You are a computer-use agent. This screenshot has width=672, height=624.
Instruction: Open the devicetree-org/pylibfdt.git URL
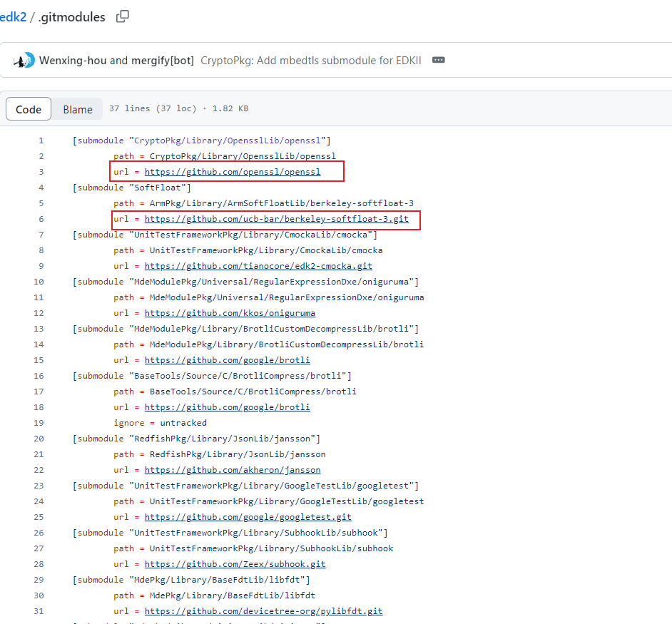coord(263,611)
